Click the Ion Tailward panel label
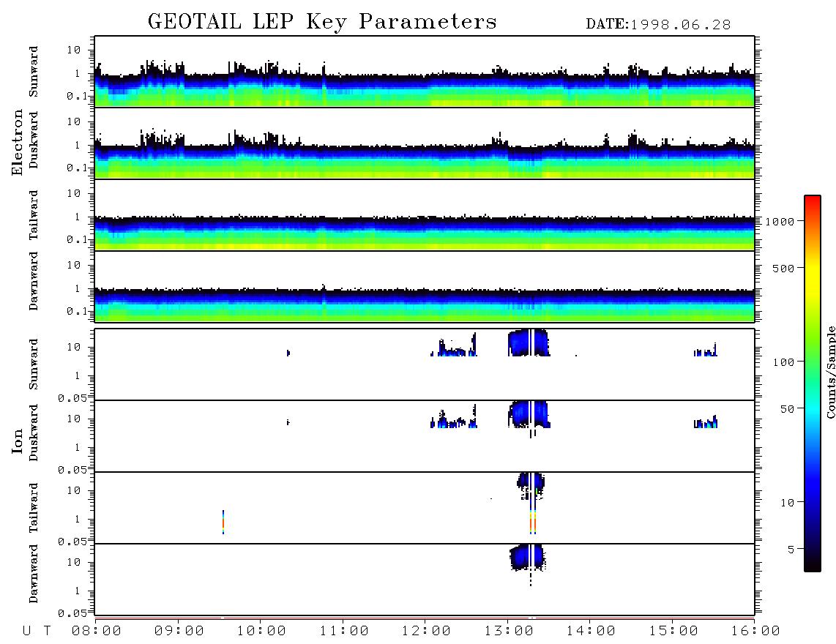Image resolution: width=836 pixels, height=644 pixels. click(x=34, y=508)
